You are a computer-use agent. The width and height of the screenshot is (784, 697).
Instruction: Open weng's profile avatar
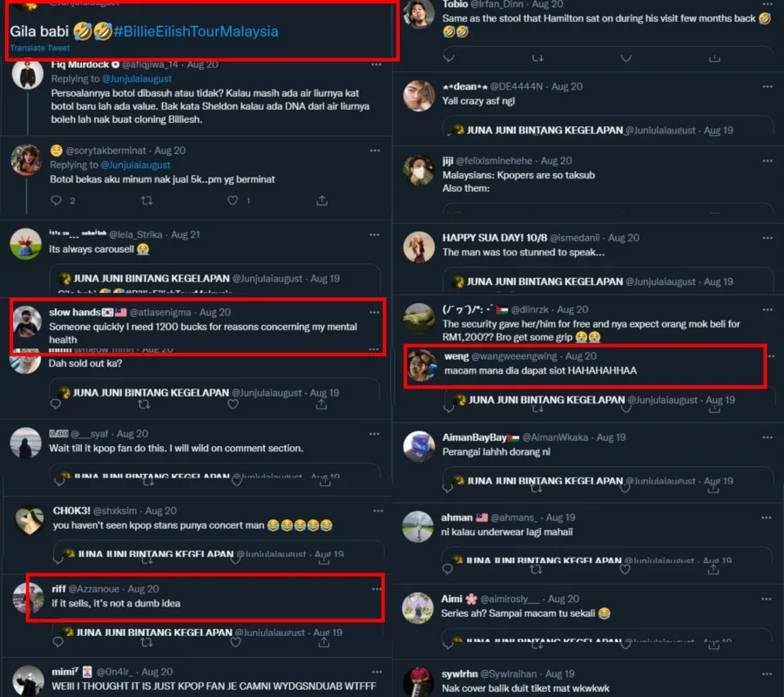422,366
